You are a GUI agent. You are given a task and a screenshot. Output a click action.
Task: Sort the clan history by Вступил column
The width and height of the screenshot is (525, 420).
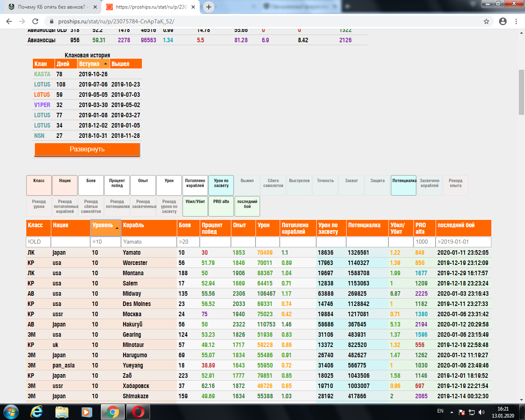(x=94, y=64)
